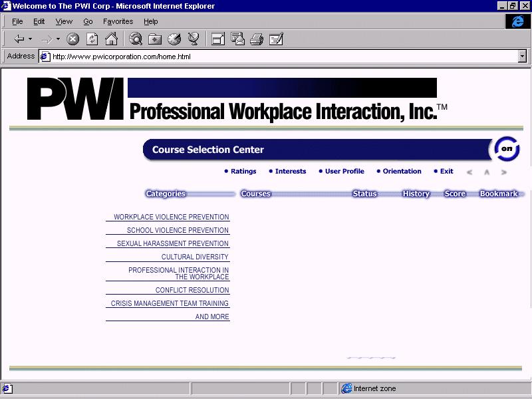Open the Favorites folder toolbar icon

pos(155,39)
